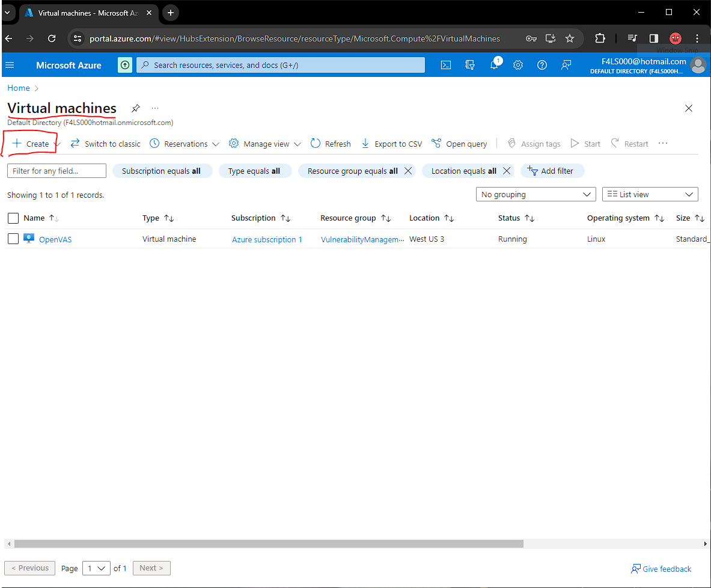Click Open query

coord(459,144)
